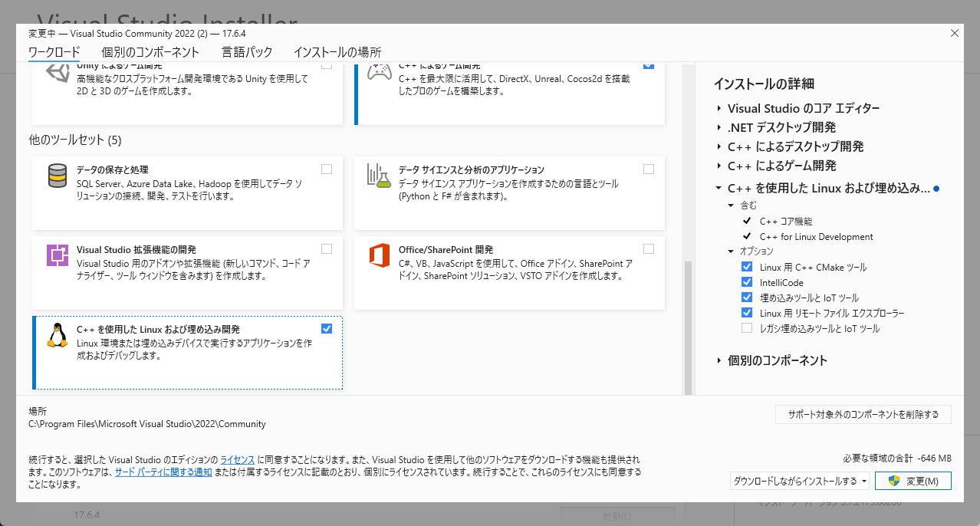Check the データの保存と処理 workload
The height and width of the screenshot is (526, 980).
point(327,169)
